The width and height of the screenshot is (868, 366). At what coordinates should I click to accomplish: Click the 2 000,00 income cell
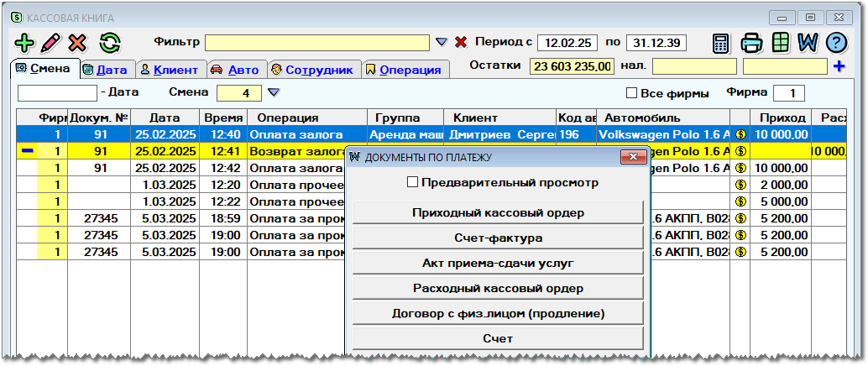tap(781, 185)
